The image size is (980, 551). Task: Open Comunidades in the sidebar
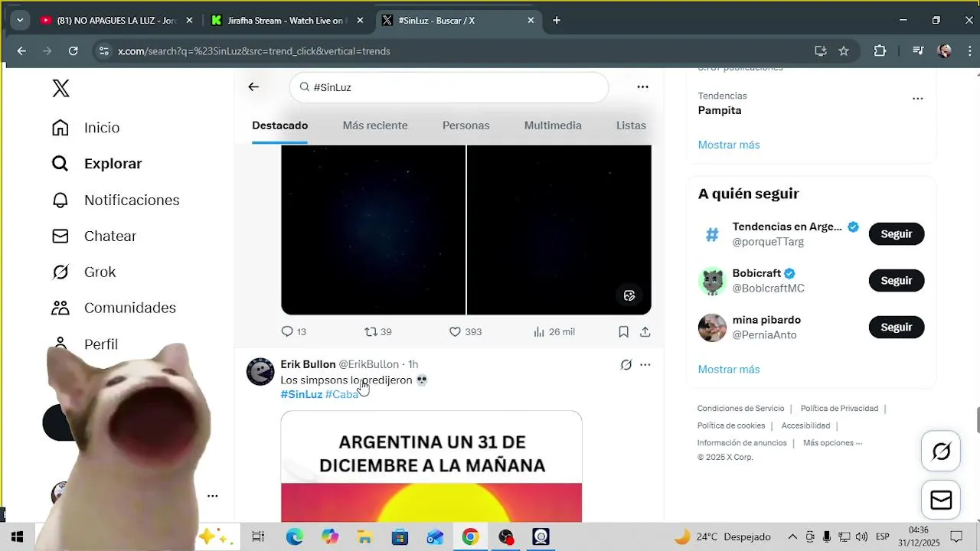click(x=130, y=308)
